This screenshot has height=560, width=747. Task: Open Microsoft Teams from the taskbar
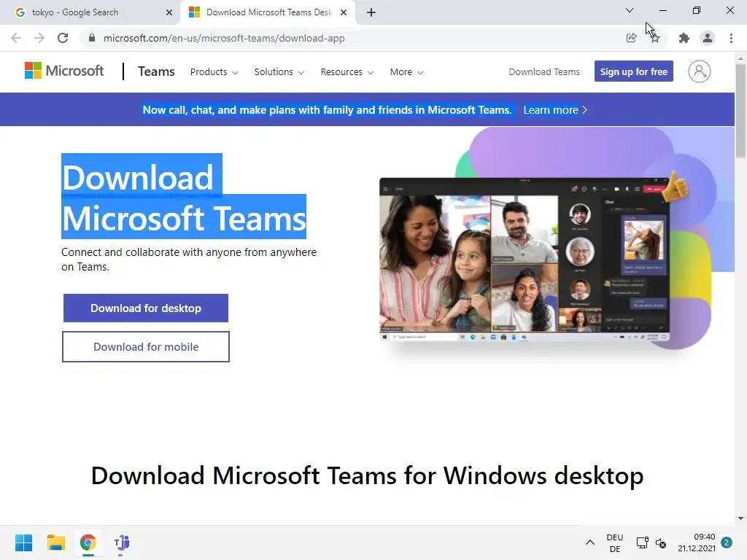(x=121, y=542)
